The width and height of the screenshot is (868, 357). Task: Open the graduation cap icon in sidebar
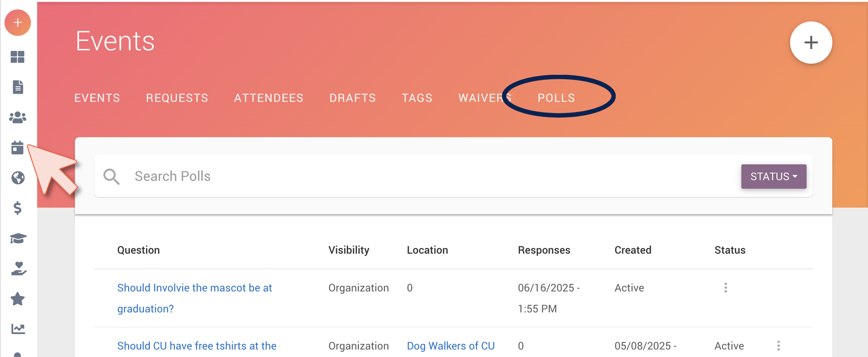[x=18, y=238]
